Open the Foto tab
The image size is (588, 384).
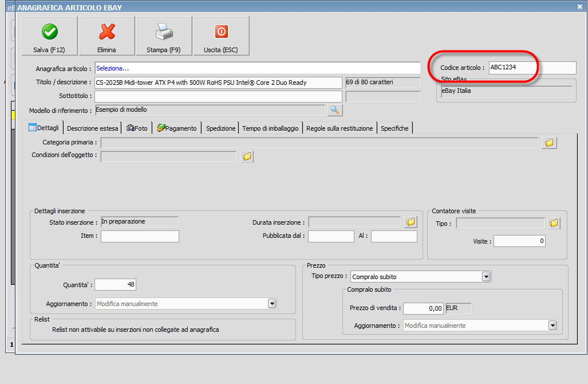click(137, 128)
